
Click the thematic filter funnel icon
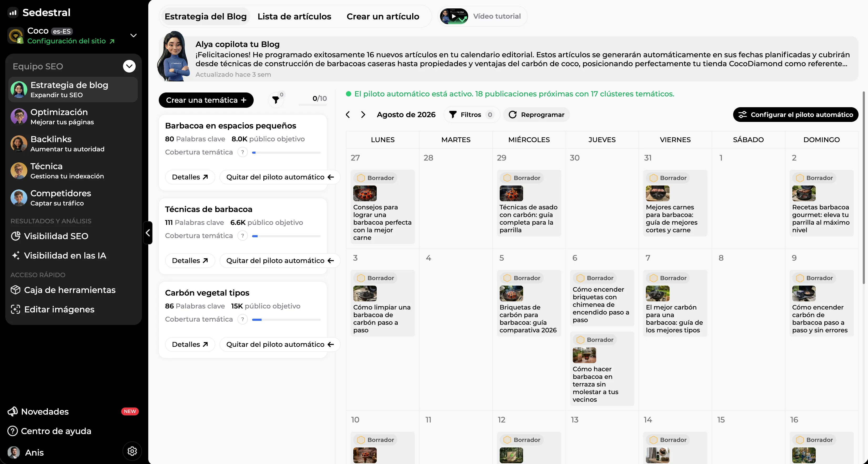pyautogui.click(x=276, y=100)
